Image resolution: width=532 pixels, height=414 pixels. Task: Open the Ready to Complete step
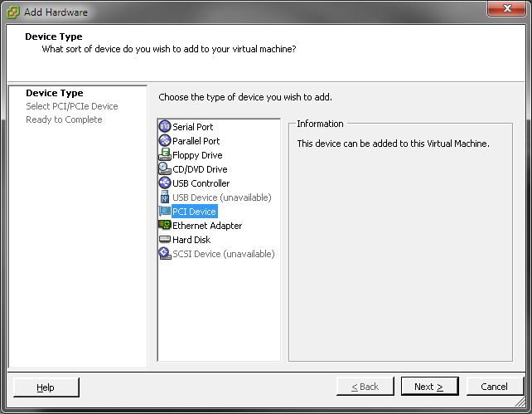pos(64,119)
